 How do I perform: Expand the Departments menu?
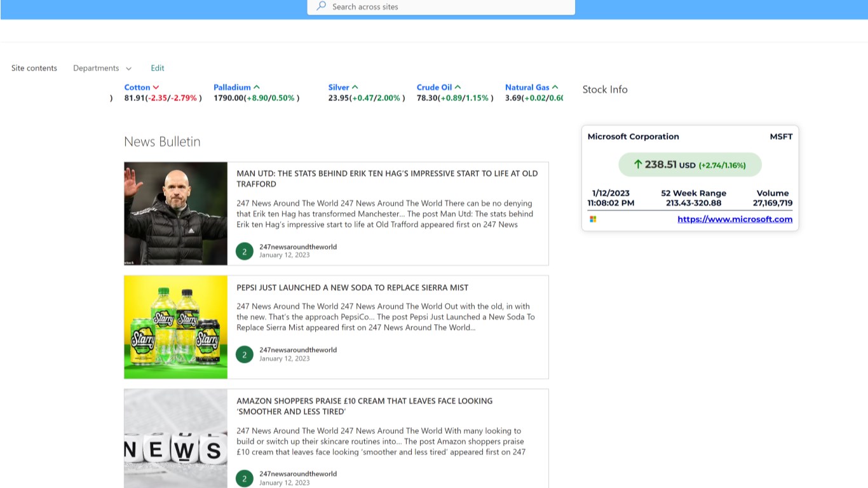(x=102, y=68)
